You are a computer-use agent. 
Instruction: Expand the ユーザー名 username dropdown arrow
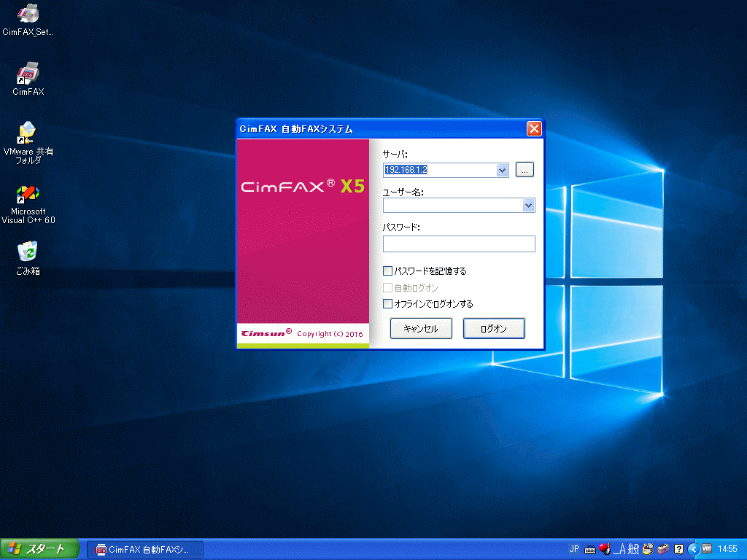pos(528,205)
